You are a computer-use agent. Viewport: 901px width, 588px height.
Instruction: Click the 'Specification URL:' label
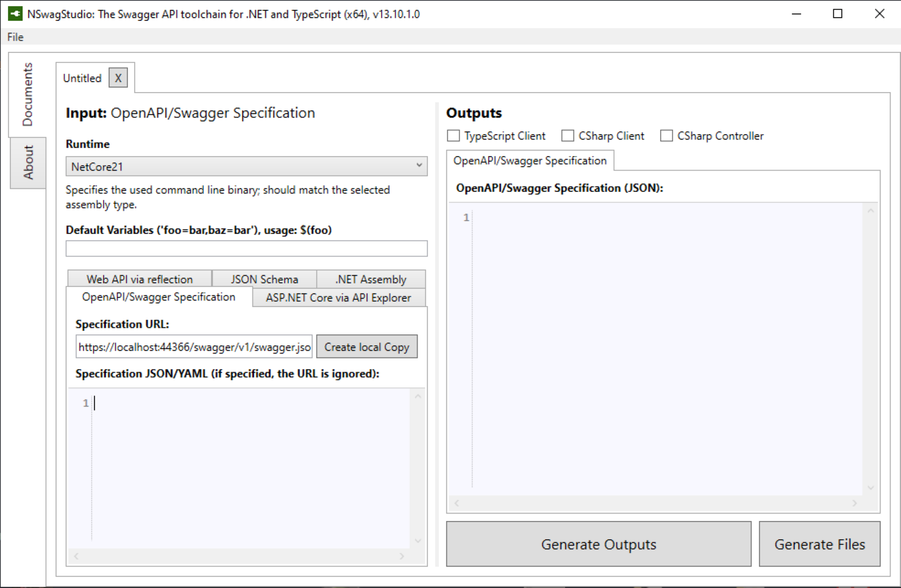click(x=123, y=324)
